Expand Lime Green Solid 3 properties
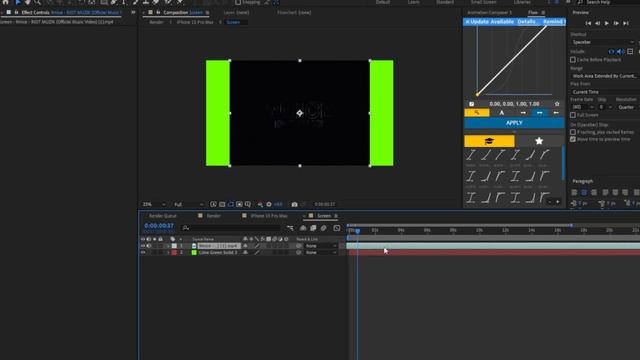 168,253
